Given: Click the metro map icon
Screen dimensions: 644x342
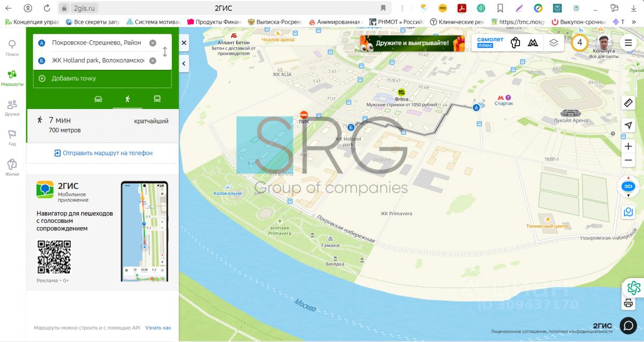Looking at the screenshot, I should click(533, 43).
